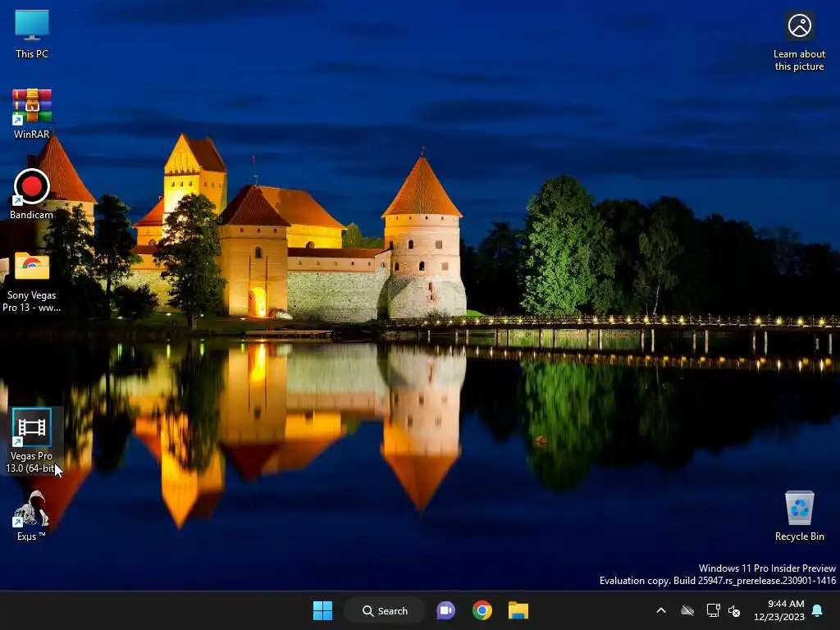The image size is (840, 630).
Task: Open the clock showing 9:44 AM
Action: tap(779, 610)
